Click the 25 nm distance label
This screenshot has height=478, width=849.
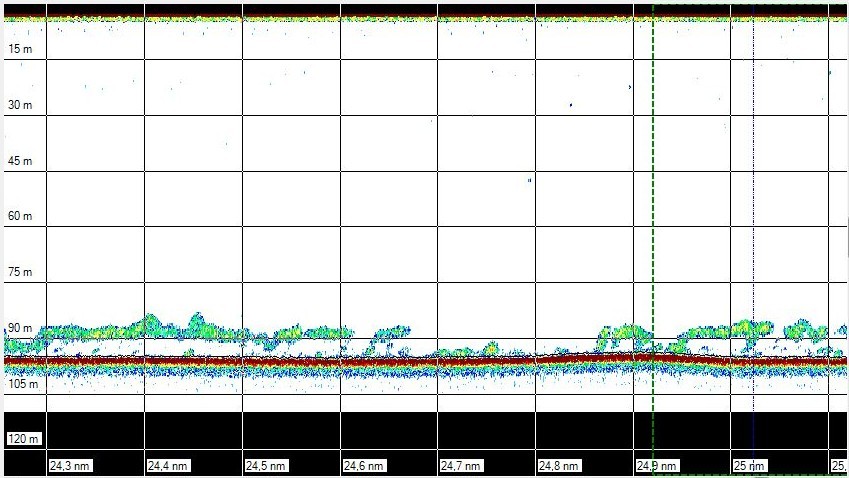[x=749, y=466]
